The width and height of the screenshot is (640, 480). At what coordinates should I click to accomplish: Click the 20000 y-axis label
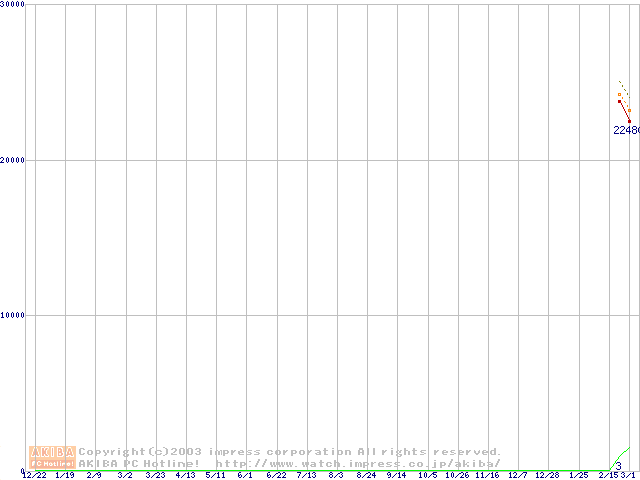[13, 160]
